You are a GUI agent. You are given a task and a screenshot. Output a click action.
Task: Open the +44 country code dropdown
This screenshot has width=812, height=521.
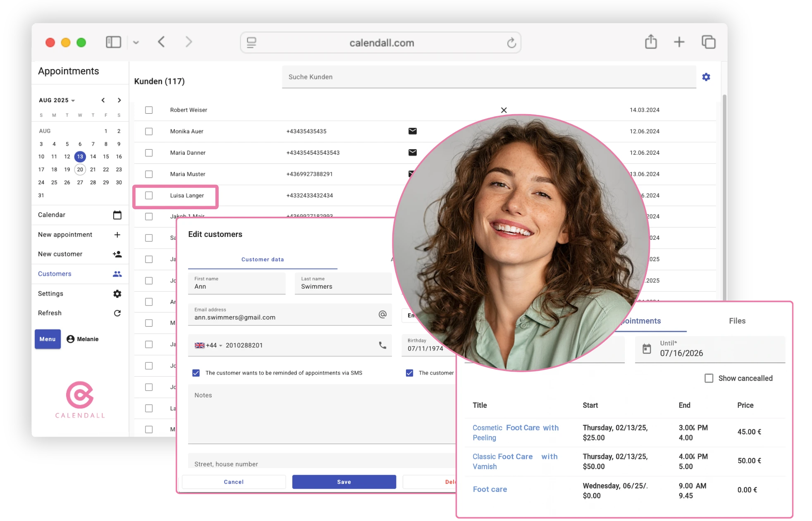[x=212, y=345]
